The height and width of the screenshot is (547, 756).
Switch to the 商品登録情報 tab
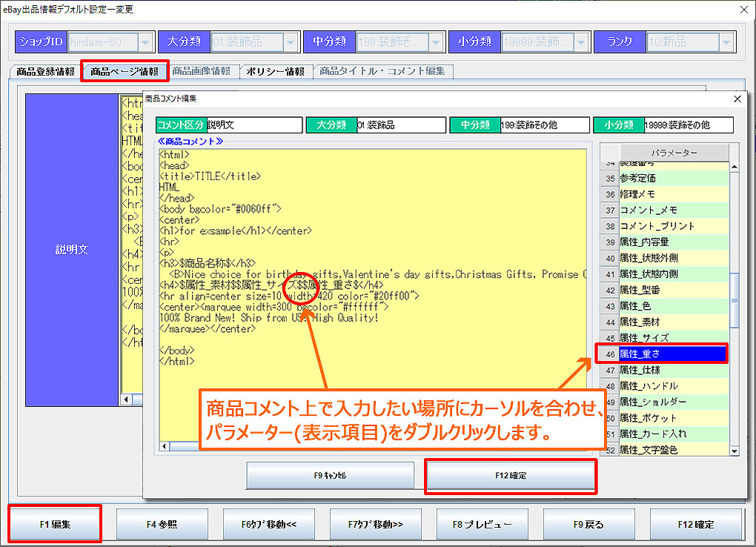45,72
